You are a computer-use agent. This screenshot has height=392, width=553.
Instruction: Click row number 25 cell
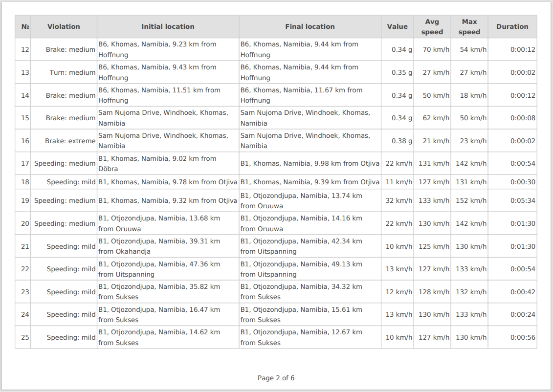pyautogui.click(x=25, y=337)
